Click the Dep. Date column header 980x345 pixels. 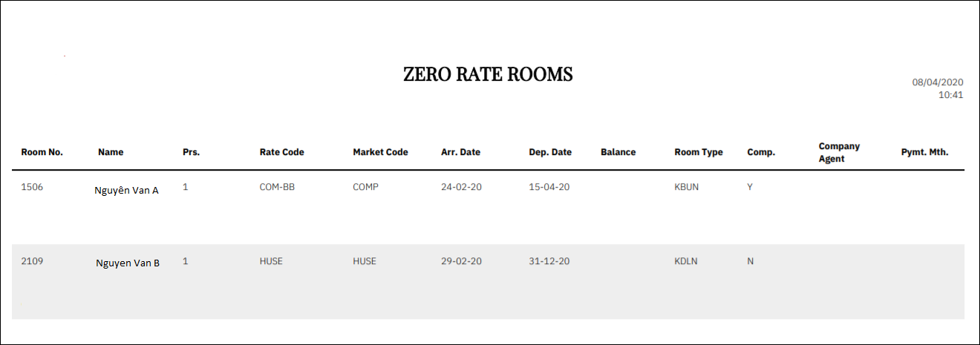550,152
